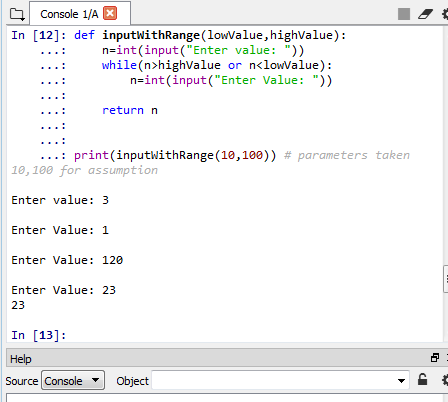Click the Help pane title

(x=21, y=359)
